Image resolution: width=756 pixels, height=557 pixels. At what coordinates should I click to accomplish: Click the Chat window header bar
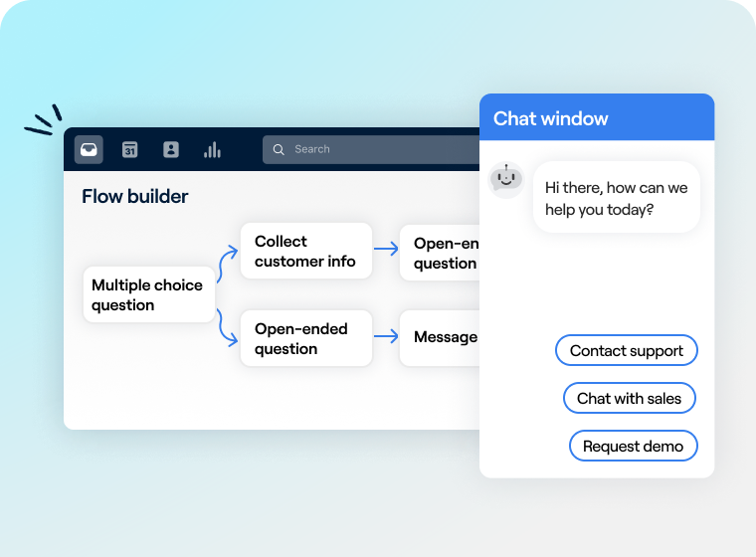(597, 117)
